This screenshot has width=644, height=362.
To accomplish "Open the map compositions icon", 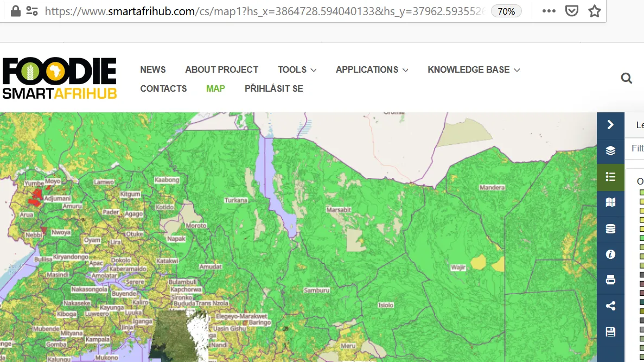I will [x=610, y=202].
